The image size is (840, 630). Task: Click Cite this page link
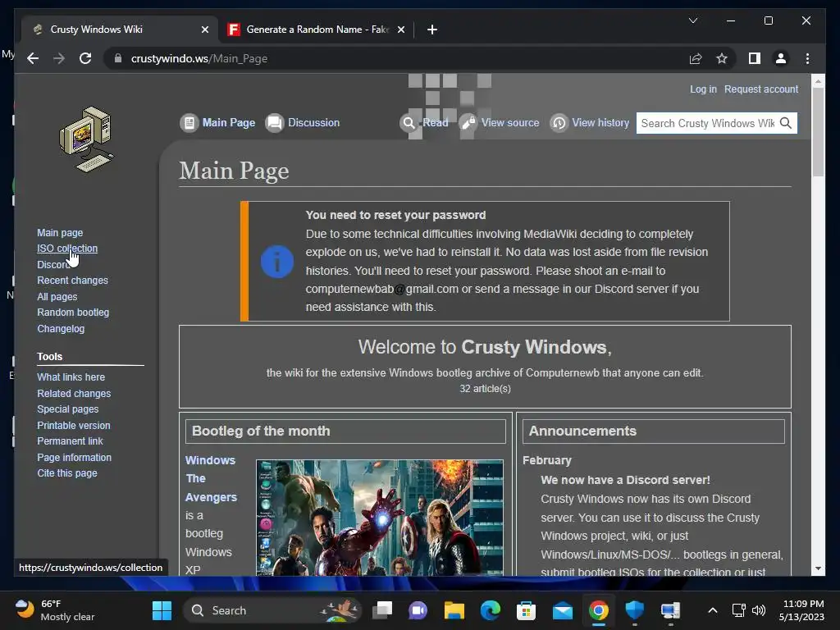point(67,473)
